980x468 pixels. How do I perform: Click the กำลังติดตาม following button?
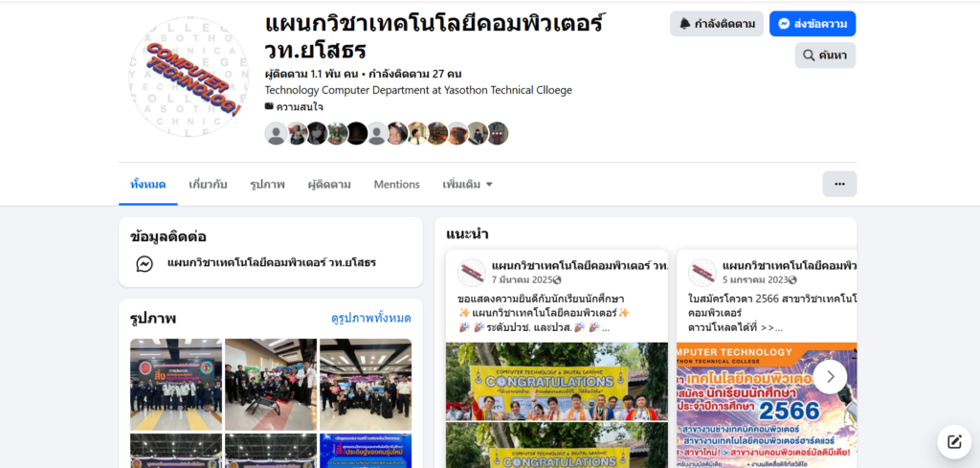(x=716, y=24)
